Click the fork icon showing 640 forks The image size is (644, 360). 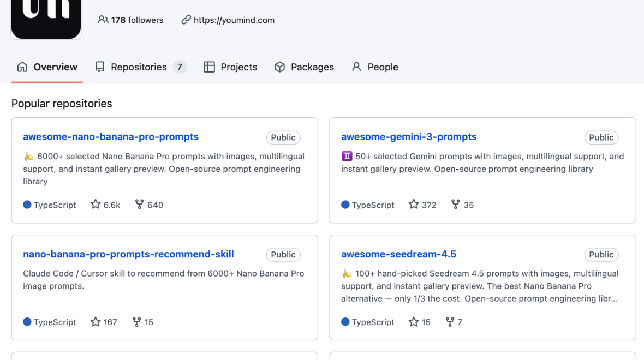(x=140, y=205)
